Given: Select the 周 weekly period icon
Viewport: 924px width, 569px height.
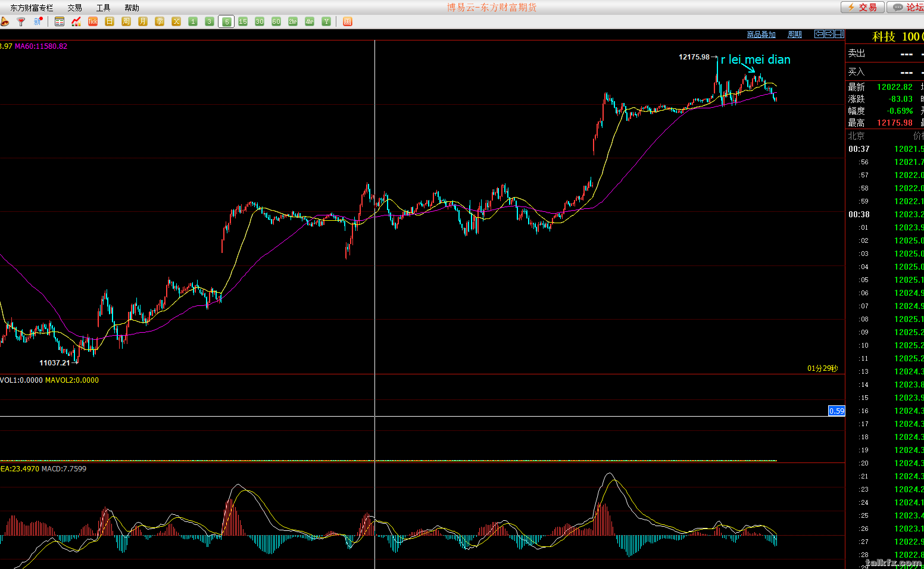Looking at the screenshot, I should point(126,21).
